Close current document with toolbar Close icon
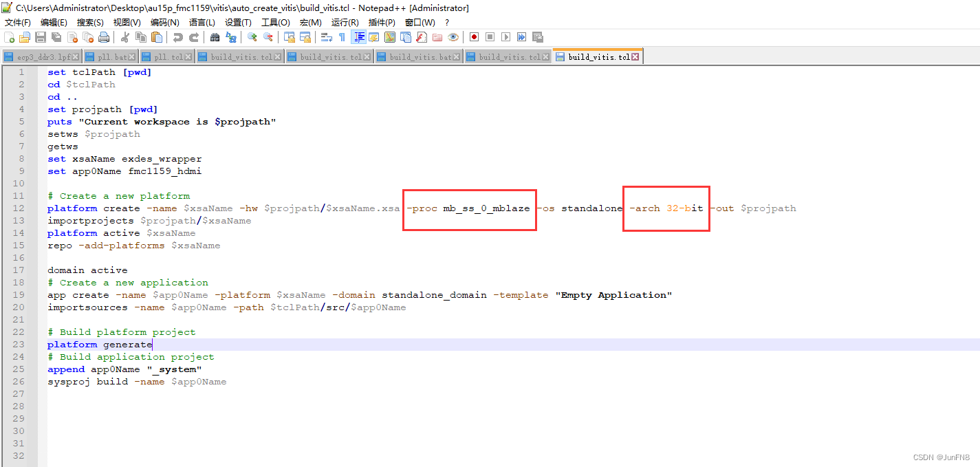980x467 pixels. click(x=72, y=37)
